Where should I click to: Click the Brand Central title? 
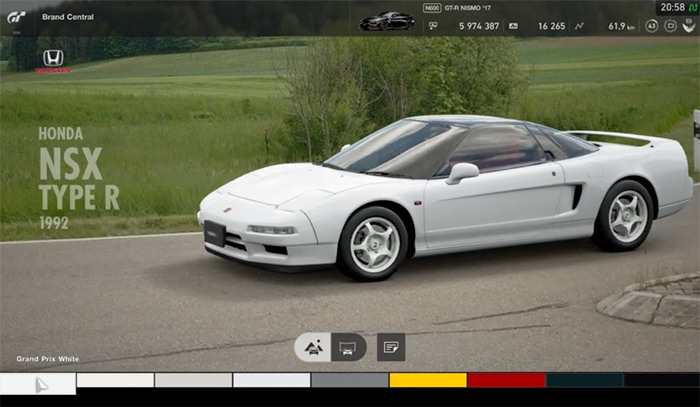68,17
